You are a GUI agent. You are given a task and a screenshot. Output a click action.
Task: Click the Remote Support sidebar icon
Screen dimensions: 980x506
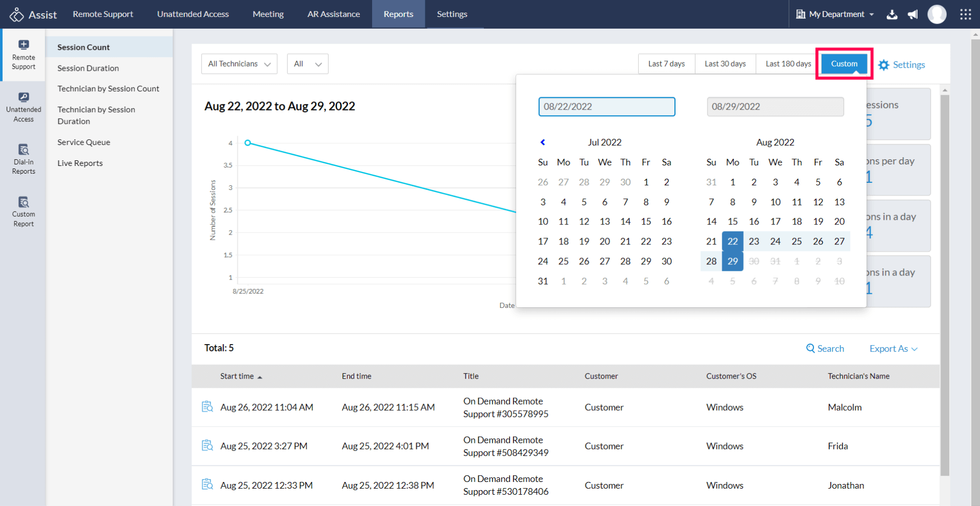(x=24, y=54)
